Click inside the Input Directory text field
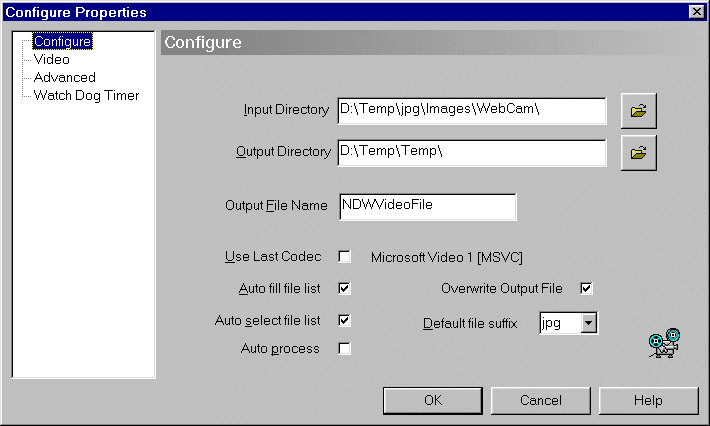710x426 pixels. coord(472,111)
